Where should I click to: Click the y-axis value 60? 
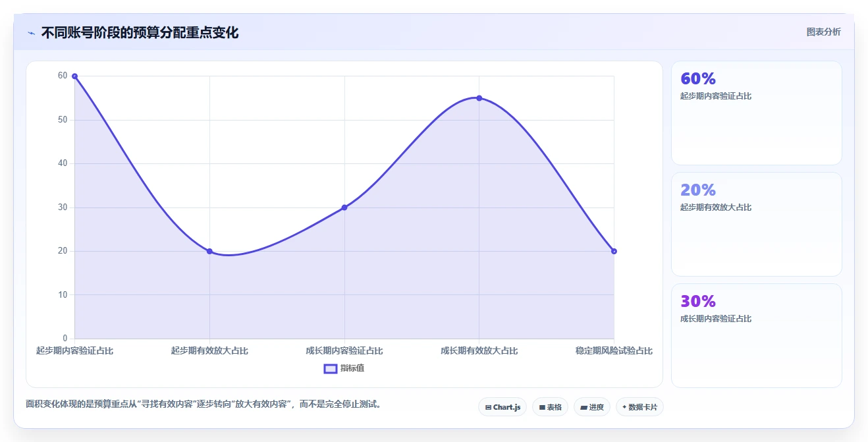point(63,76)
